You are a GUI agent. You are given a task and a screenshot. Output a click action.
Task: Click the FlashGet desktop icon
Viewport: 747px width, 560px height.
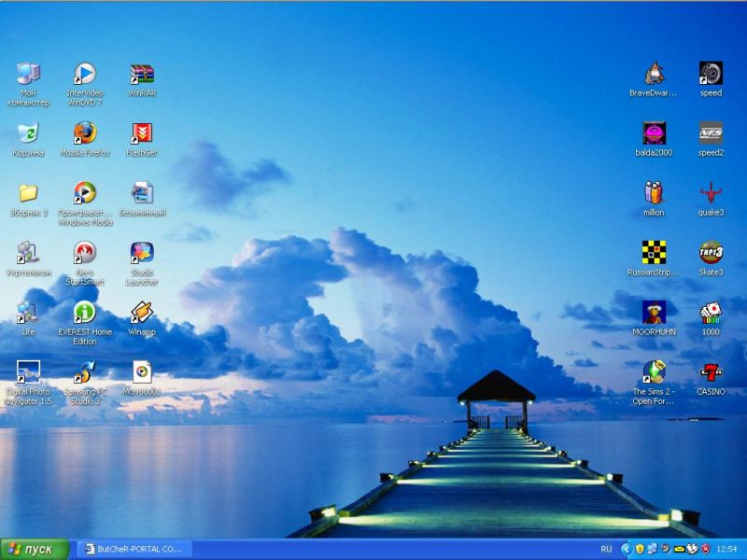point(141,133)
